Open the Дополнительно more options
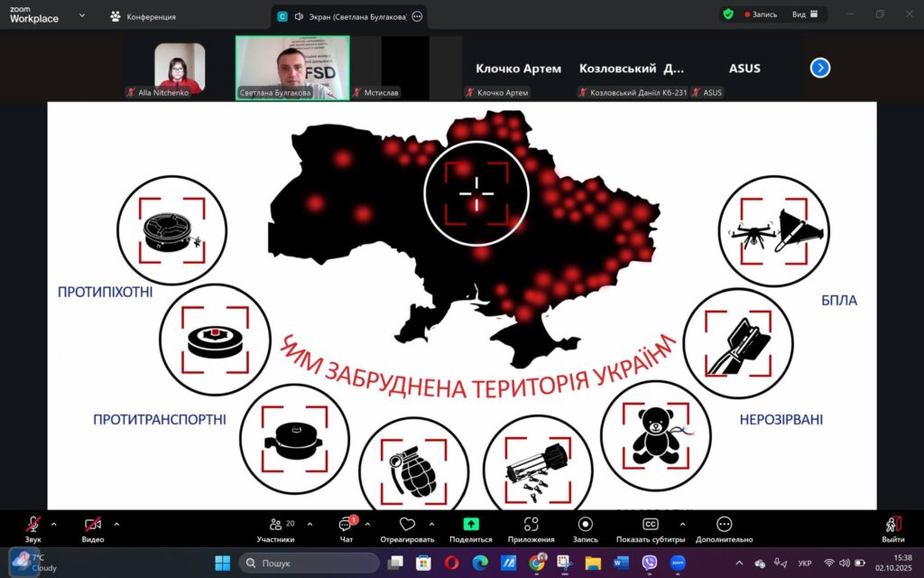The height and width of the screenshot is (578, 924). tap(724, 525)
